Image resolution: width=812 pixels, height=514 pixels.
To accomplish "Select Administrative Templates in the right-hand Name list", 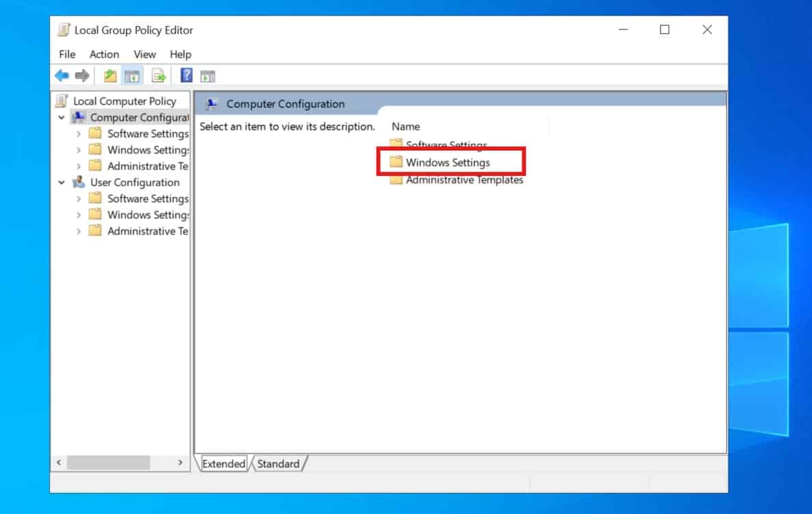I will (456, 179).
